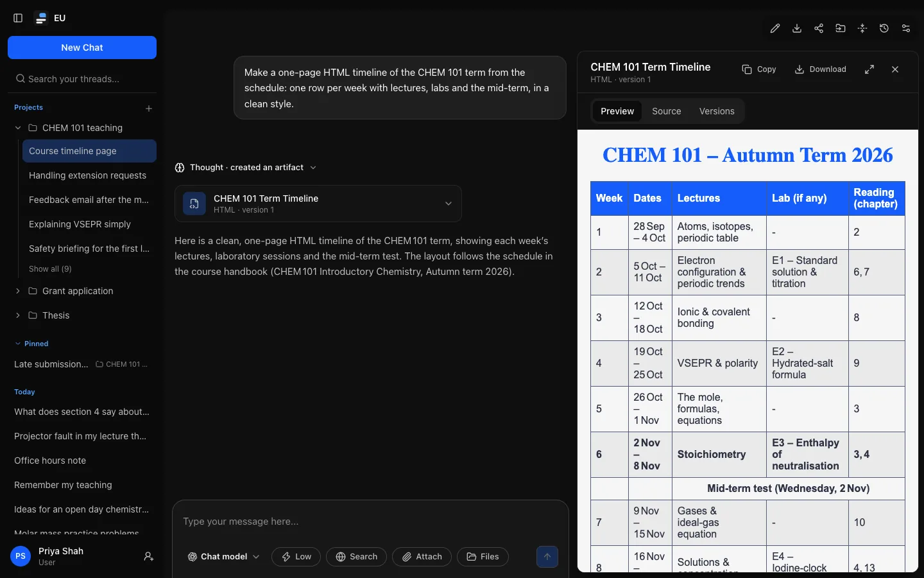Attach a file to the message
Viewport: 924px width, 578px height.
point(422,557)
